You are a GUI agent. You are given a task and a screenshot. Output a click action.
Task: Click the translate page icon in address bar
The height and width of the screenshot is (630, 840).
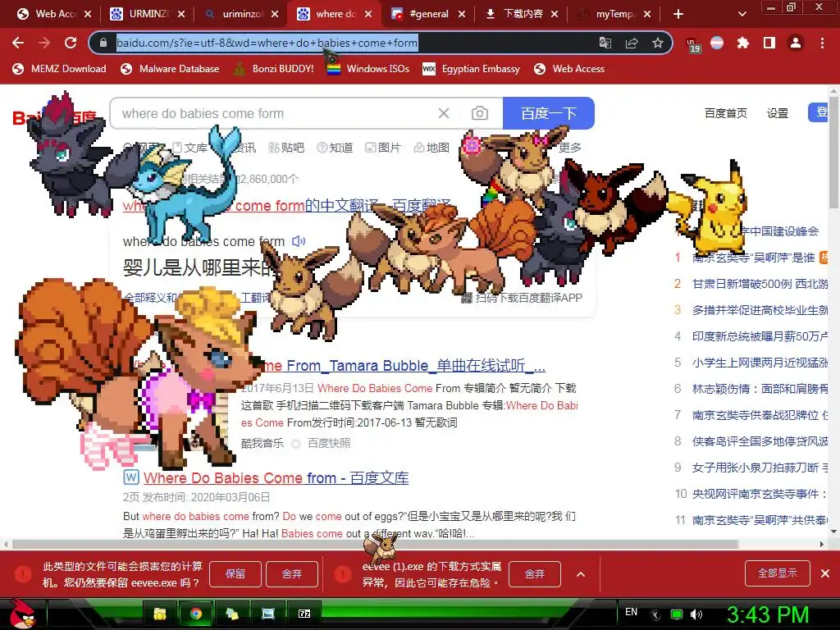(x=605, y=43)
